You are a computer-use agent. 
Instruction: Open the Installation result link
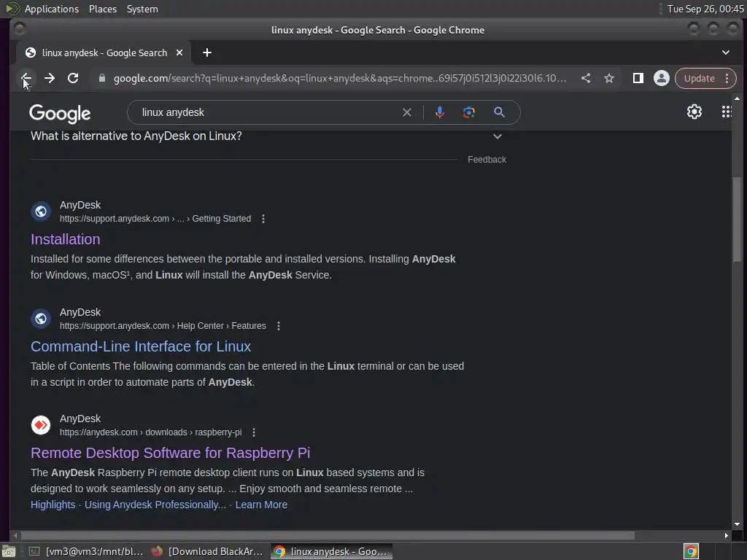pyautogui.click(x=65, y=239)
